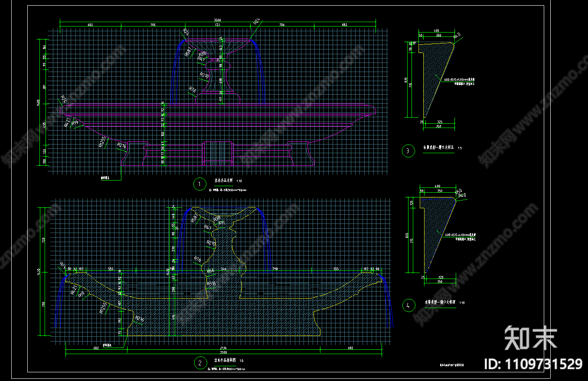Pick the 790 dimension text in drawing 2

click(275, 269)
